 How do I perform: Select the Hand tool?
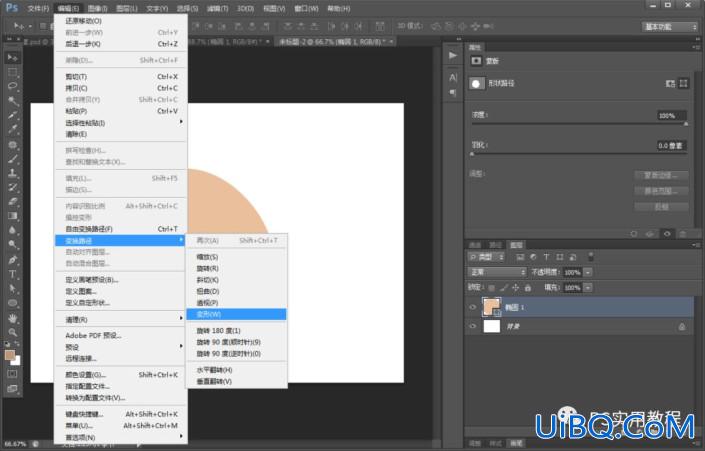[13, 318]
